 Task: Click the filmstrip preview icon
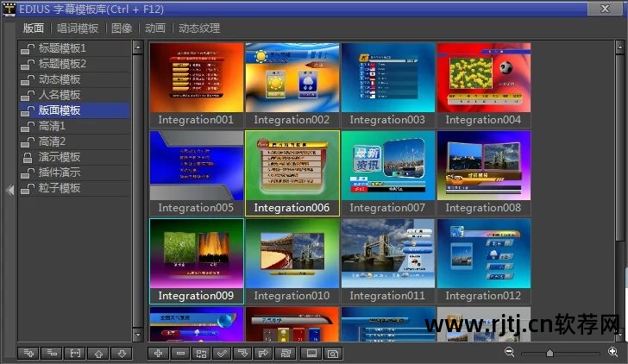coord(311,353)
